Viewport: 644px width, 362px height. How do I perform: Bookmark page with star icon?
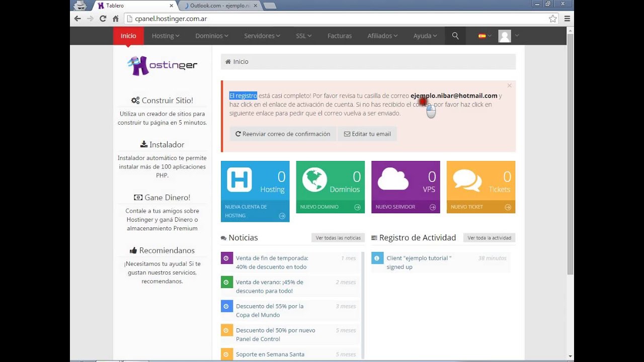552,19
